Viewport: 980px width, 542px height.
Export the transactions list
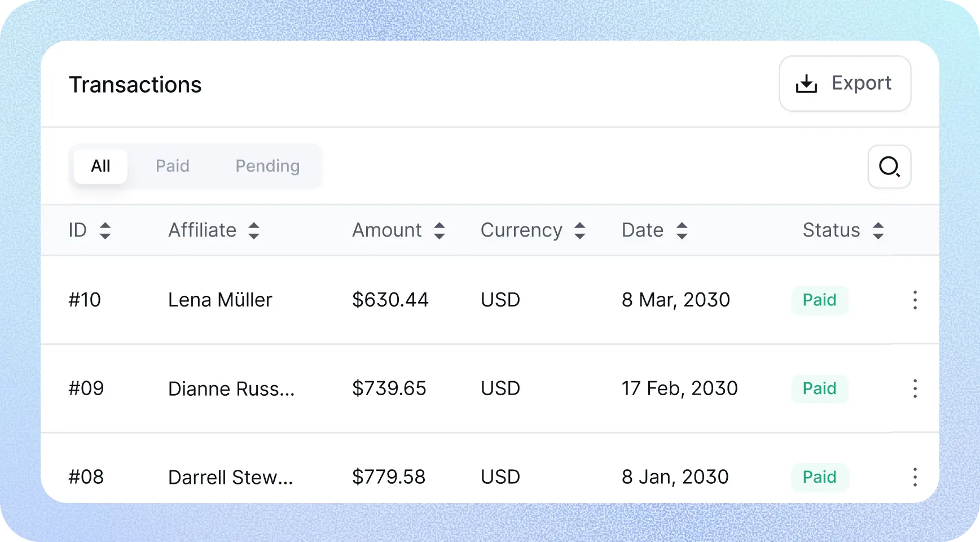point(845,84)
